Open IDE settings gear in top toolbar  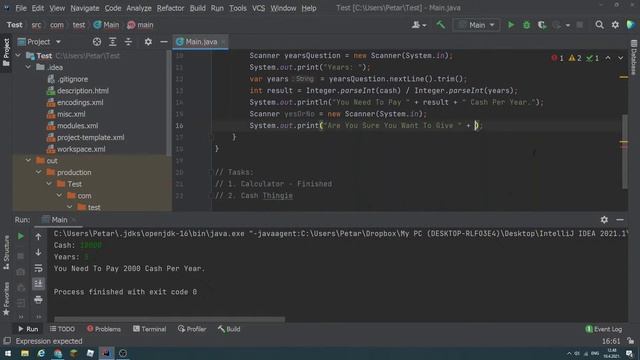[615, 25]
